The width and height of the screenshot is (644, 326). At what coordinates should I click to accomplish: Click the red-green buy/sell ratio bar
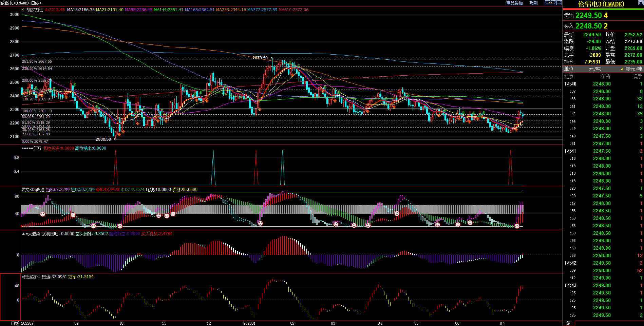pyautogui.click(x=603, y=9)
